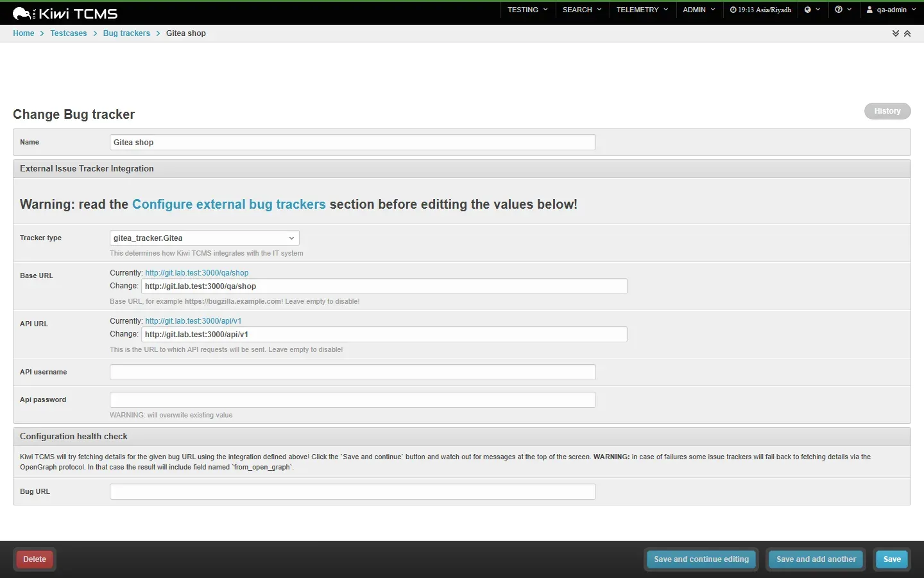Screen dimensions: 924x578
Task: Open the SEARCH menu
Action: (x=582, y=10)
